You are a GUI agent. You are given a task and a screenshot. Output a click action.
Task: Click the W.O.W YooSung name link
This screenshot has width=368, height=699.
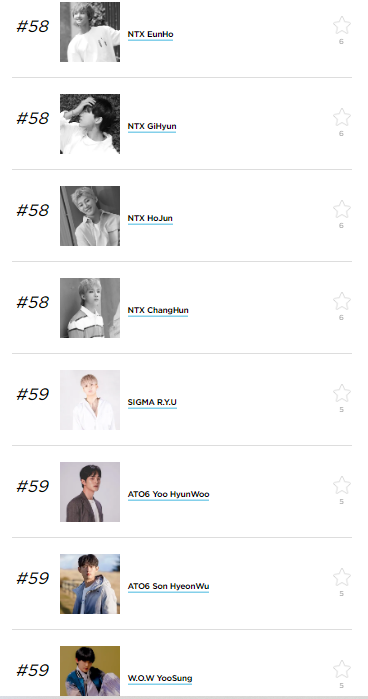160,678
